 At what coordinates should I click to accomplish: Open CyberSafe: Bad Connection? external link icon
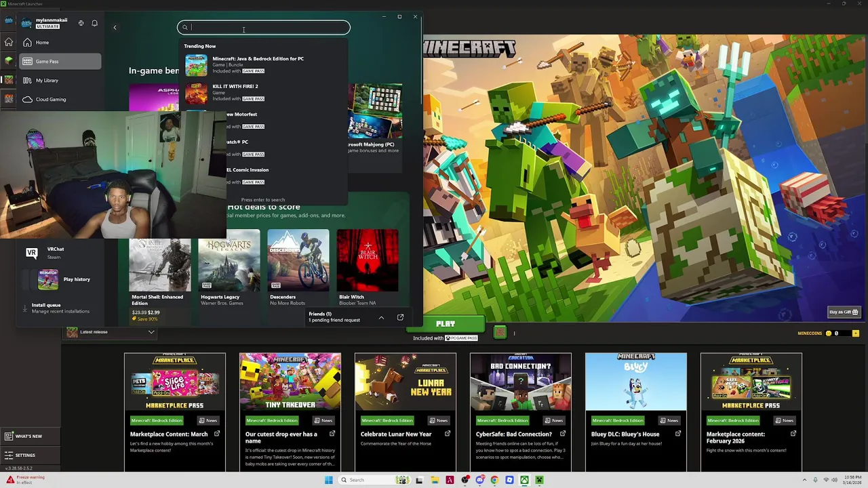point(563,434)
